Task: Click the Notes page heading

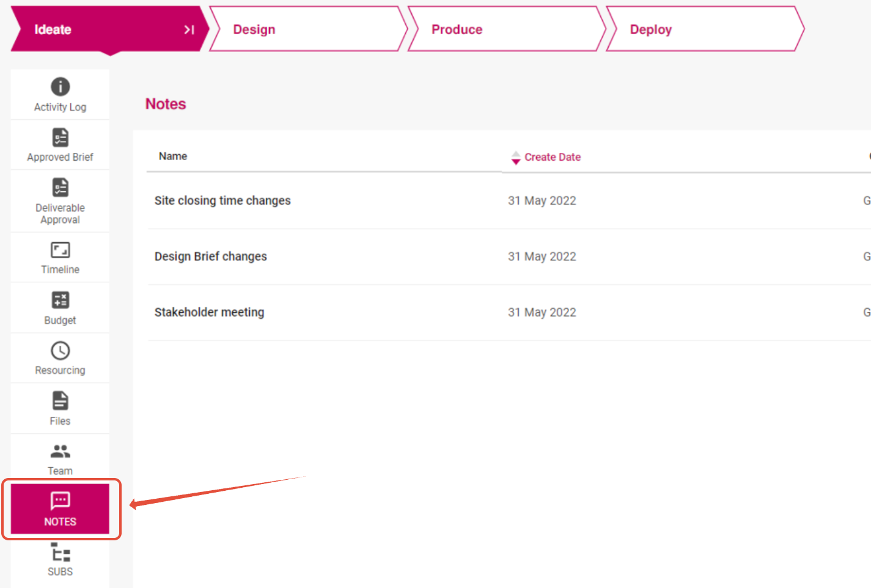Action: [x=166, y=104]
